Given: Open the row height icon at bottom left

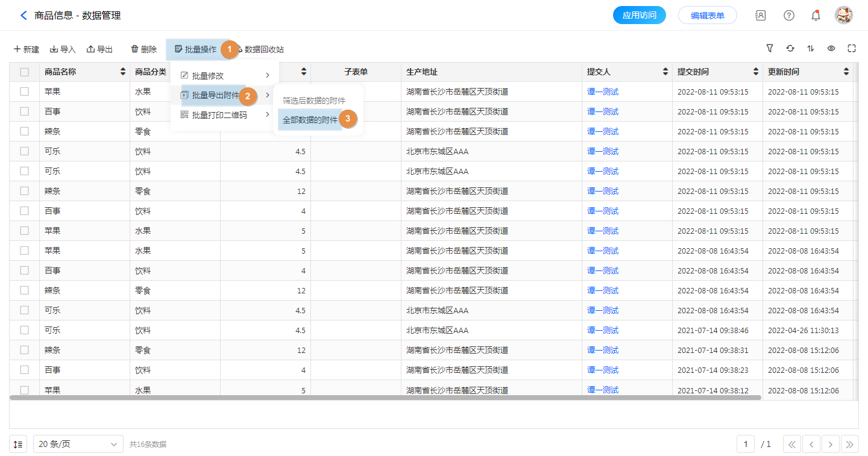Looking at the screenshot, I should (x=18, y=445).
